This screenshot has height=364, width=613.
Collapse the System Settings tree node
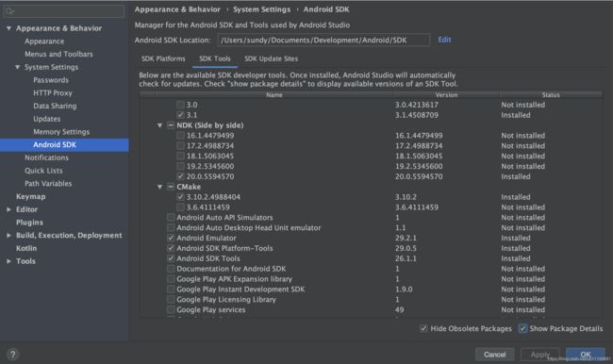point(17,67)
